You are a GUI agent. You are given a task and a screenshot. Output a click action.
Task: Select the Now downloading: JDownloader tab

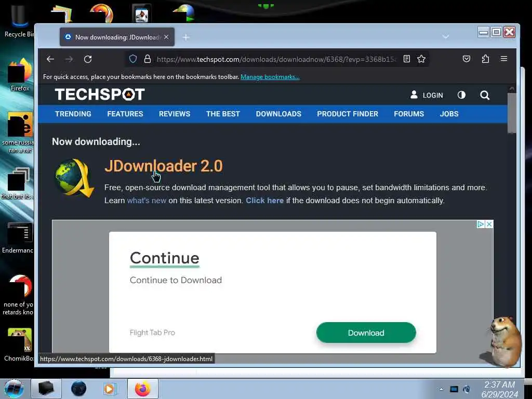click(117, 37)
